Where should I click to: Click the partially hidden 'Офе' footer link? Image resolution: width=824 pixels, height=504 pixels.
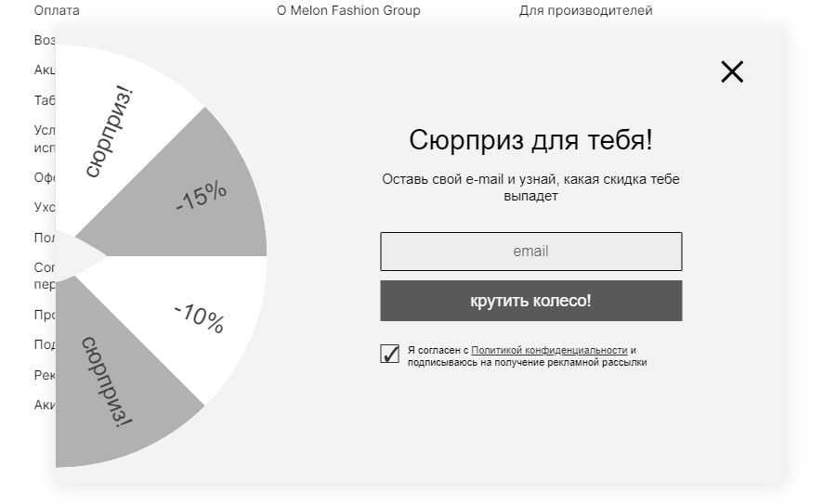pos(45,177)
